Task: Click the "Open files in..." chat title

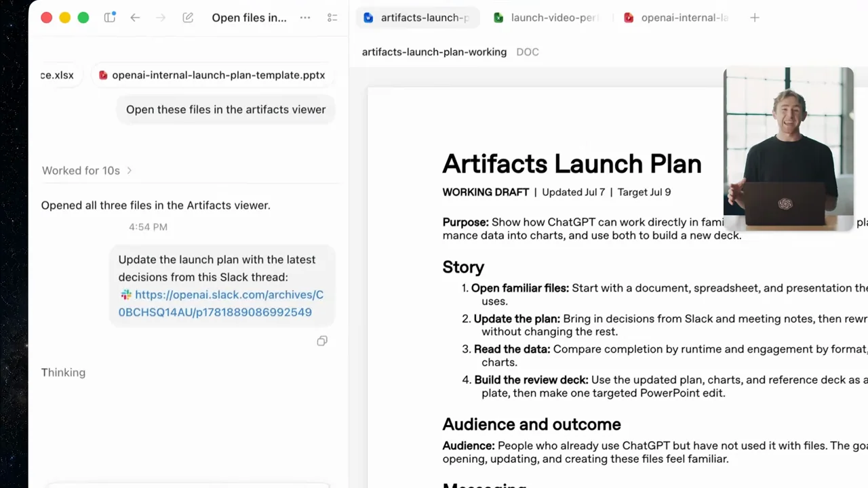Action: [x=249, y=18]
